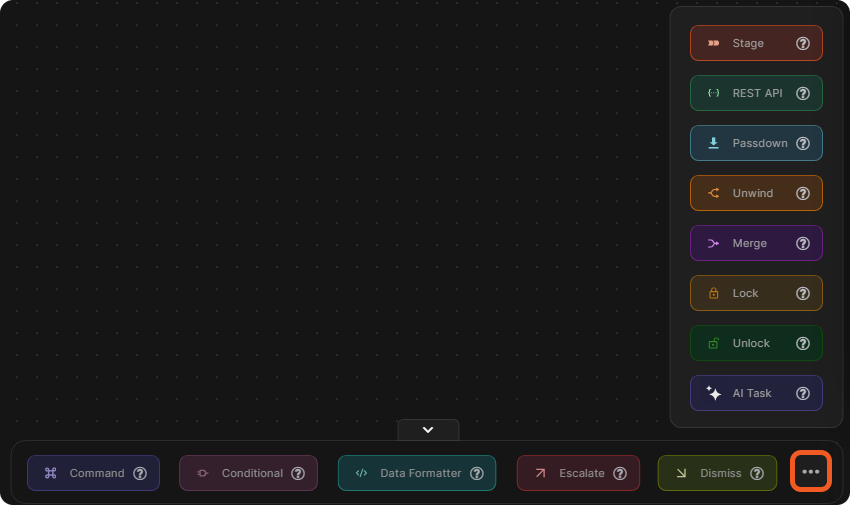The width and height of the screenshot is (850, 505).
Task: Add a Data Formatter node
Action: point(417,473)
